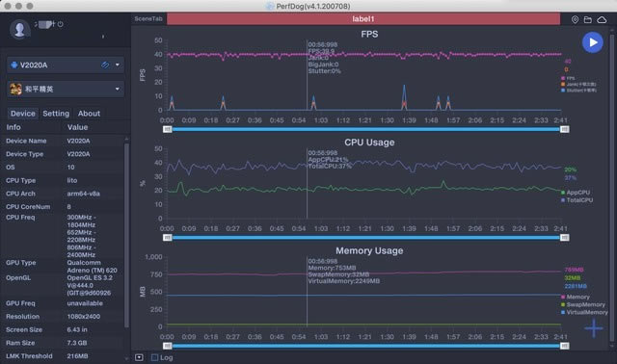The width and height of the screenshot is (617, 364).
Task: Select the label1 scene bar
Action: point(363,19)
